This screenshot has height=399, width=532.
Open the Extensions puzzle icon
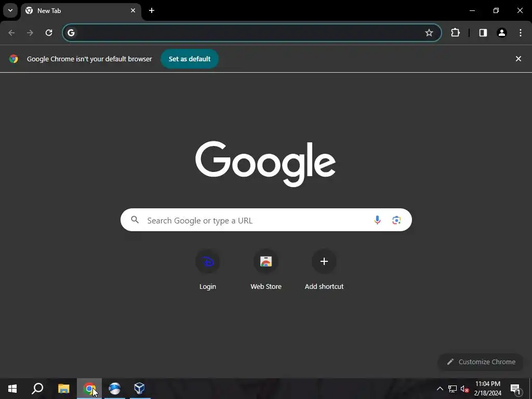coord(455,33)
